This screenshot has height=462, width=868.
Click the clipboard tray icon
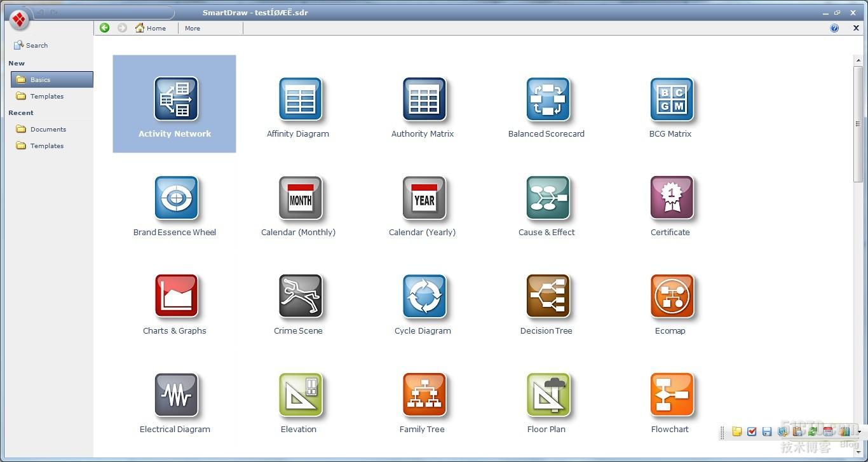(x=797, y=431)
